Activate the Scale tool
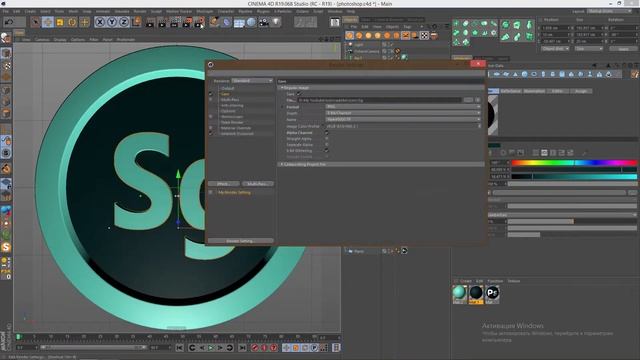This screenshot has height=360, width=640. point(60,22)
